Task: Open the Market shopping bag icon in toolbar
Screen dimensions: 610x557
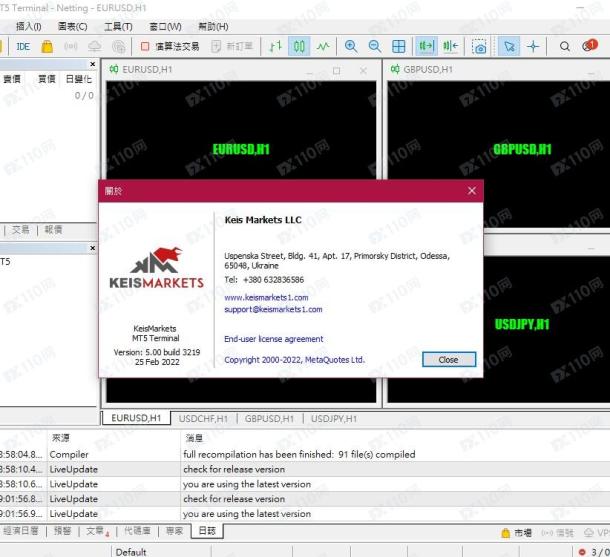Action: tap(47, 47)
